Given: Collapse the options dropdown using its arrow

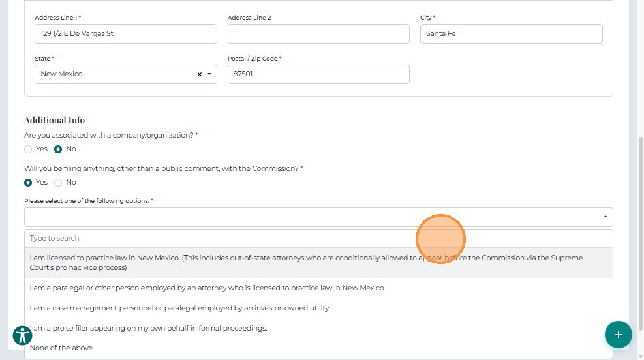Looking at the screenshot, I should click(604, 217).
